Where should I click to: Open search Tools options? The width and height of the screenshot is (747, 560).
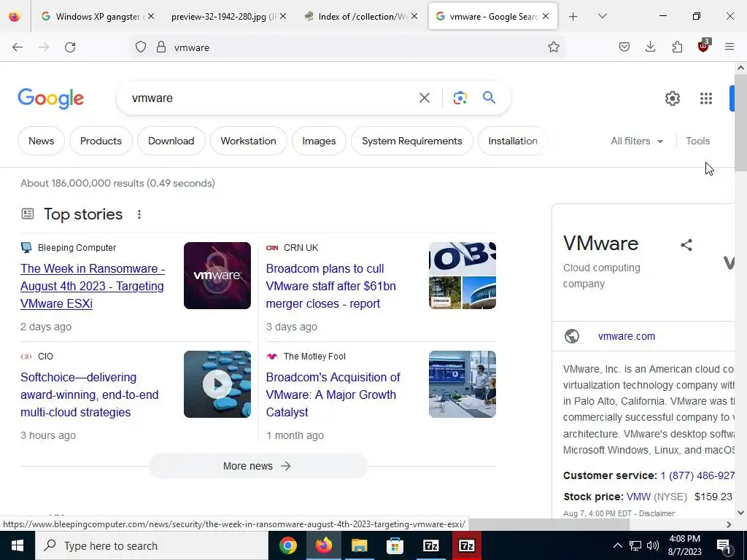697,141
